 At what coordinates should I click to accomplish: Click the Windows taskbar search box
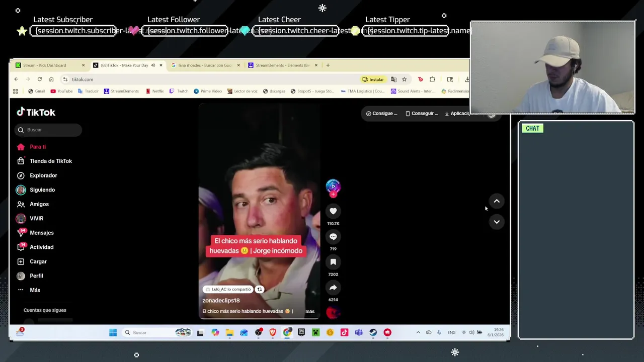click(x=158, y=332)
